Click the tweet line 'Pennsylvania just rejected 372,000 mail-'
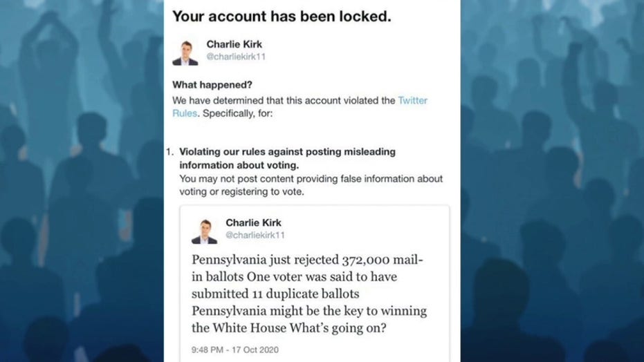The height and width of the screenshot is (362, 644). click(x=307, y=260)
